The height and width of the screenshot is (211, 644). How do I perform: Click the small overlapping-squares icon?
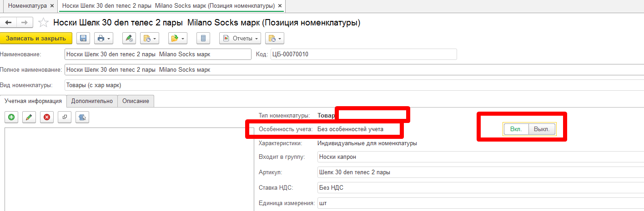click(x=65, y=117)
